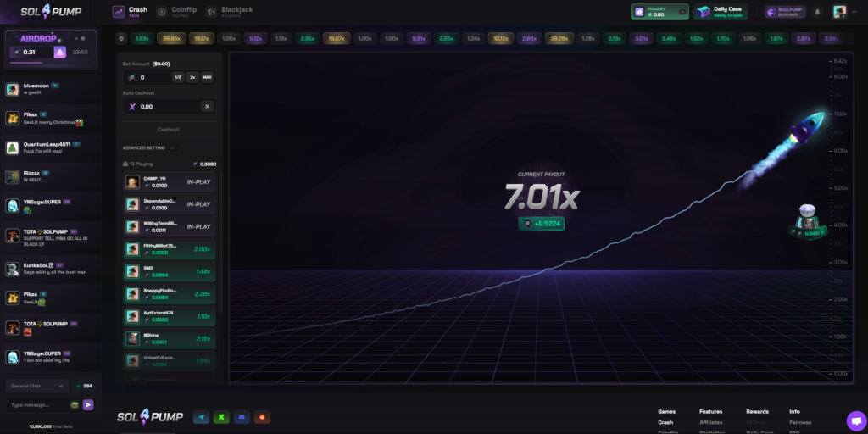868x434 pixels.
Task: Close the Airdrop widget
Action: 76,39
